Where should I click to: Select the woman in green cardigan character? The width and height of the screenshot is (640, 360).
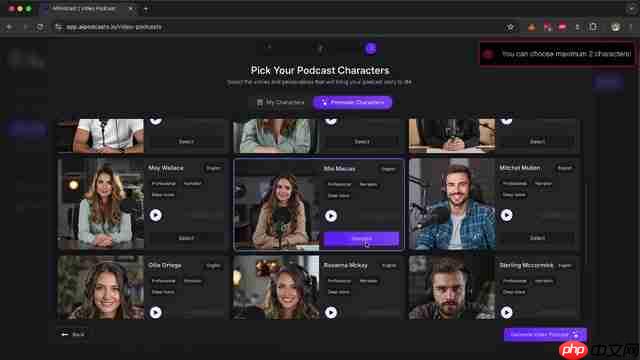[362, 142]
